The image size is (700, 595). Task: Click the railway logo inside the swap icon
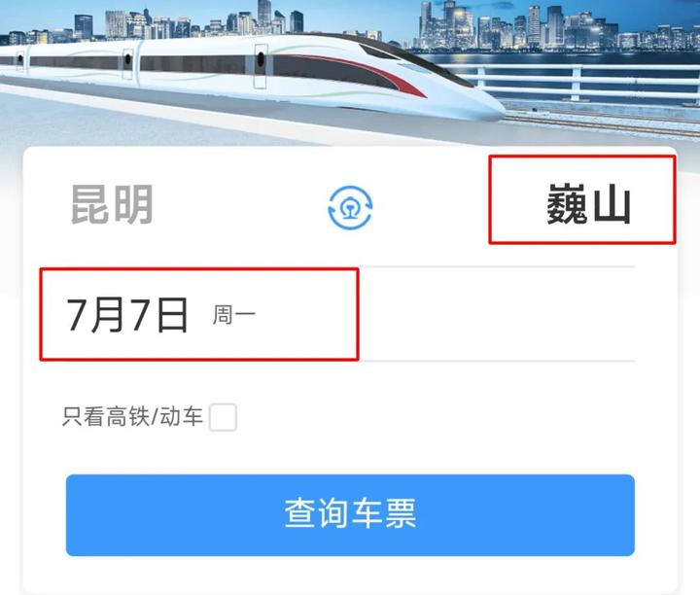tap(350, 209)
